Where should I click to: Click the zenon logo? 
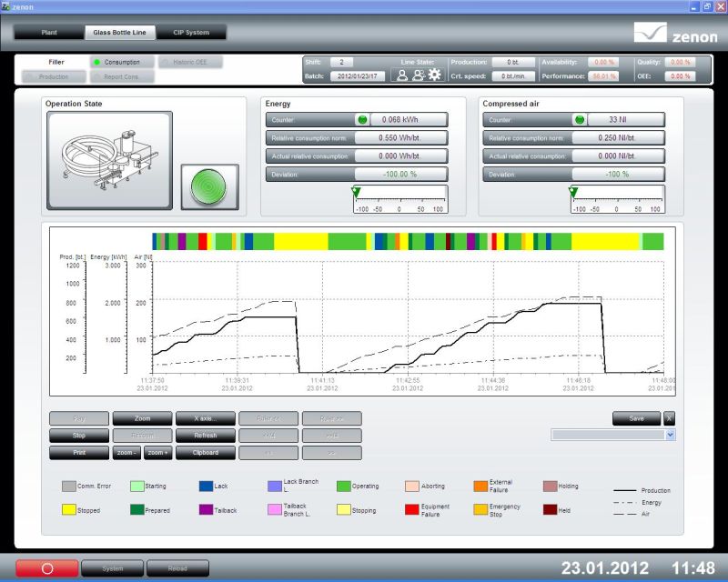pyautogui.click(x=674, y=34)
